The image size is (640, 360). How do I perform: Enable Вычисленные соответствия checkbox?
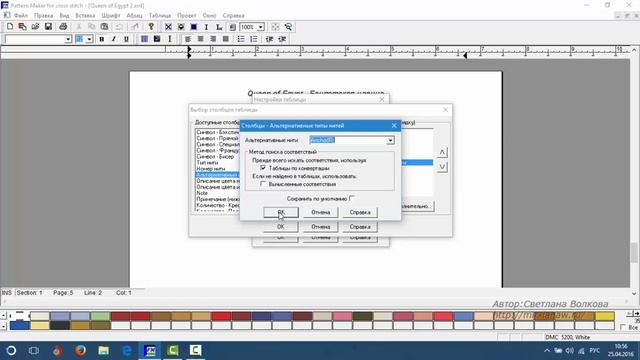pos(263,184)
